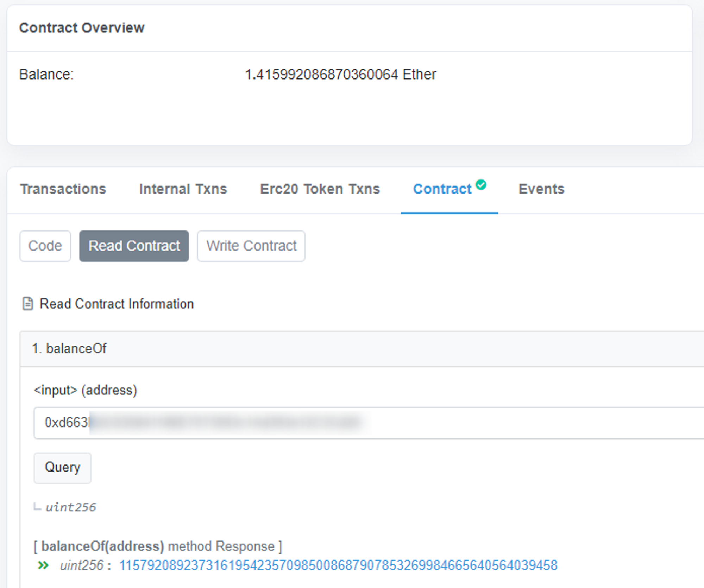This screenshot has height=588, width=704.
Task: Click the Code button
Action: (x=45, y=246)
